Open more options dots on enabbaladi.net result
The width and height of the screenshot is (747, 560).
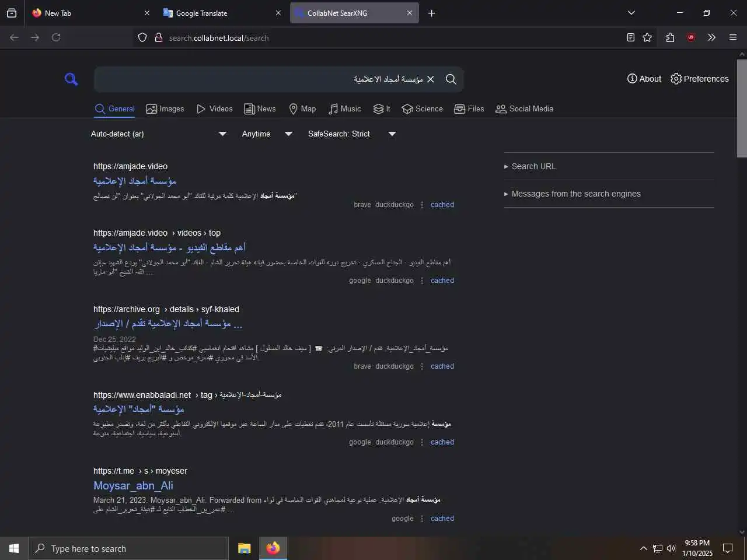click(422, 443)
